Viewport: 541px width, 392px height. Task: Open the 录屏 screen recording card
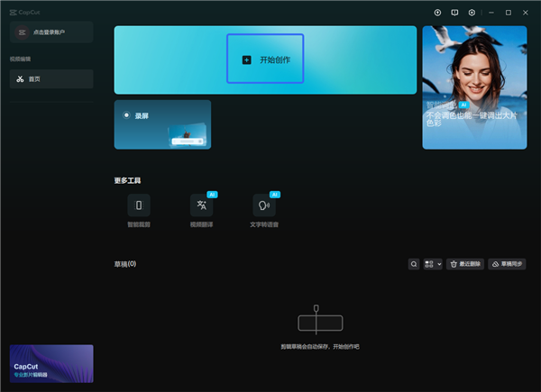coord(162,124)
